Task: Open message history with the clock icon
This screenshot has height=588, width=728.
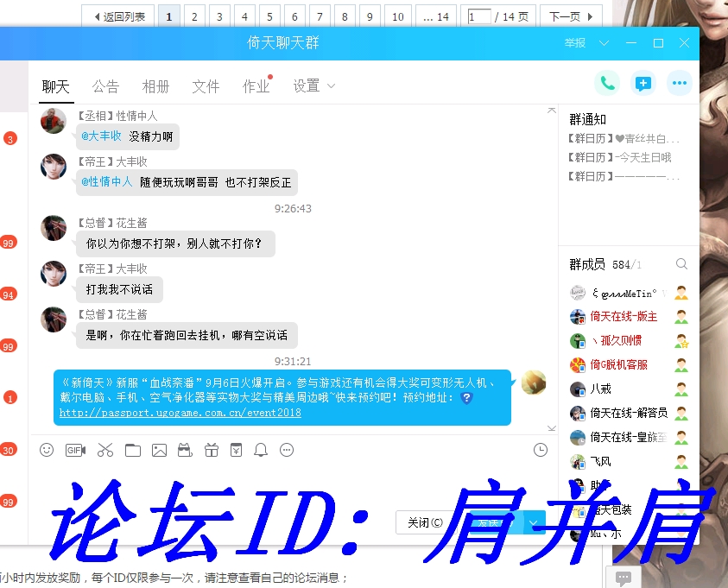Action: pyautogui.click(x=540, y=449)
